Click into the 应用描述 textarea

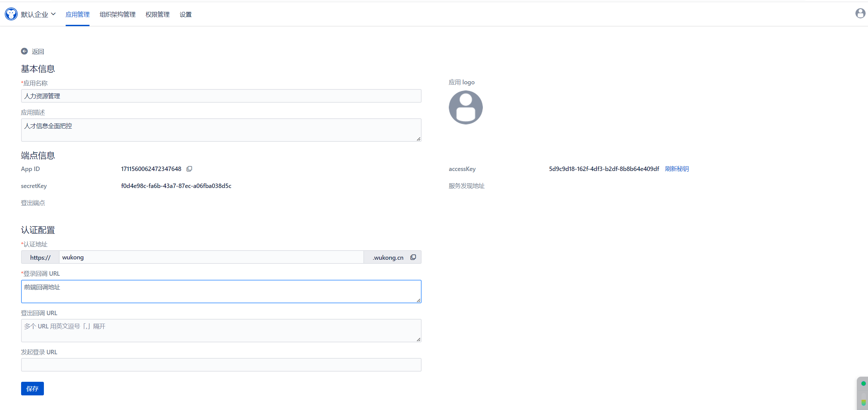point(221,130)
